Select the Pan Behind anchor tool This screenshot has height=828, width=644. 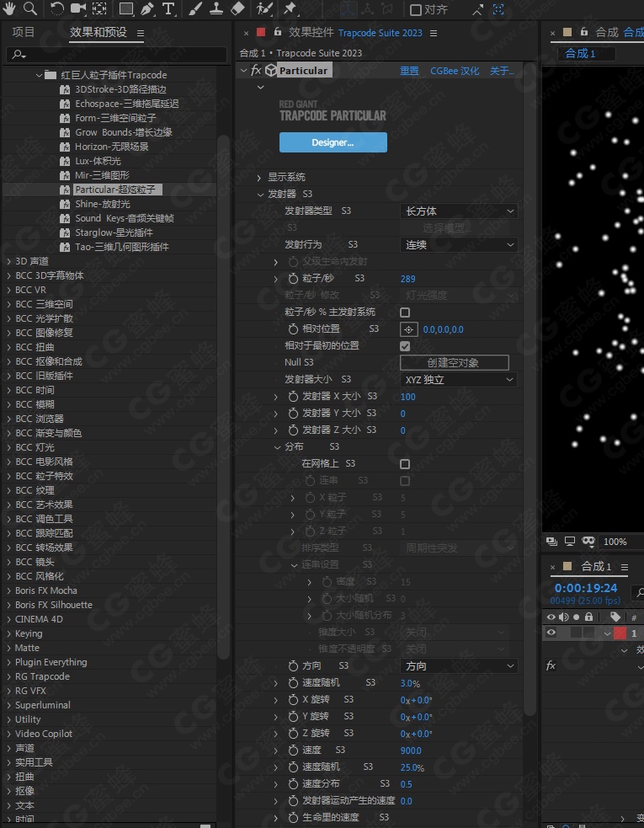[x=99, y=8]
